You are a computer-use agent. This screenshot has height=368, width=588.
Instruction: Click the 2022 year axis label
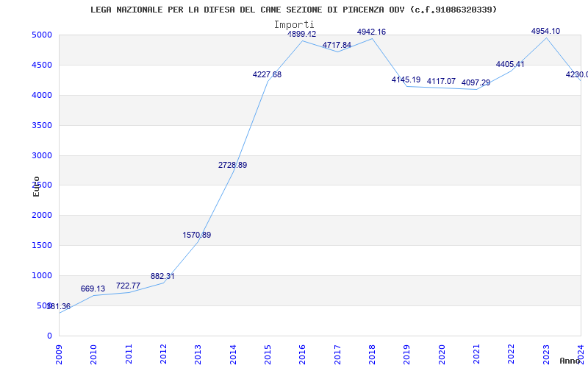tap(512, 355)
